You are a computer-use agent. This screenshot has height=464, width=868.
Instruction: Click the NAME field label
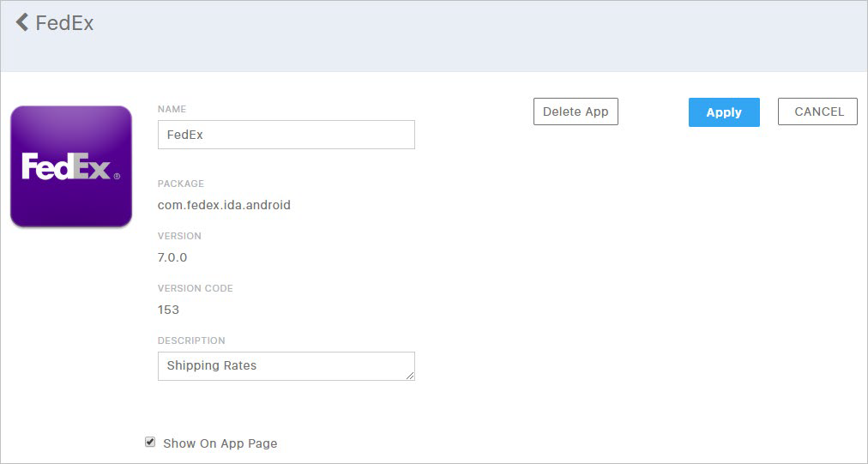172,109
